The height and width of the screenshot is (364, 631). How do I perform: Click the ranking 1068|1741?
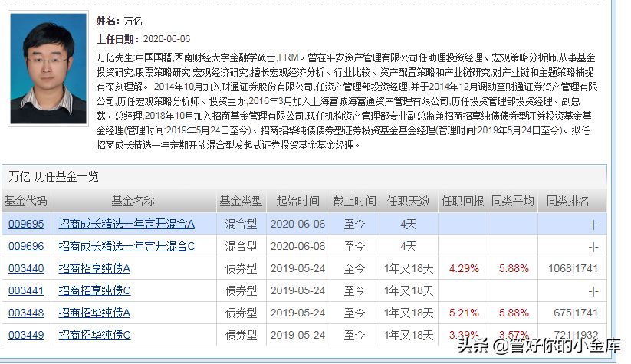pos(573,268)
